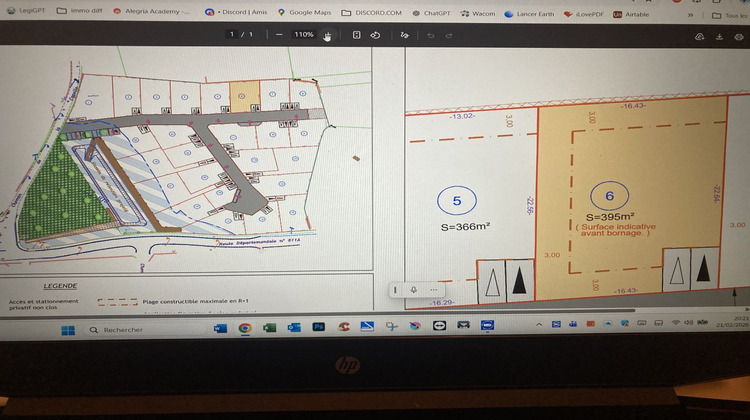Click the zoom out minus button

pyautogui.click(x=279, y=34)
